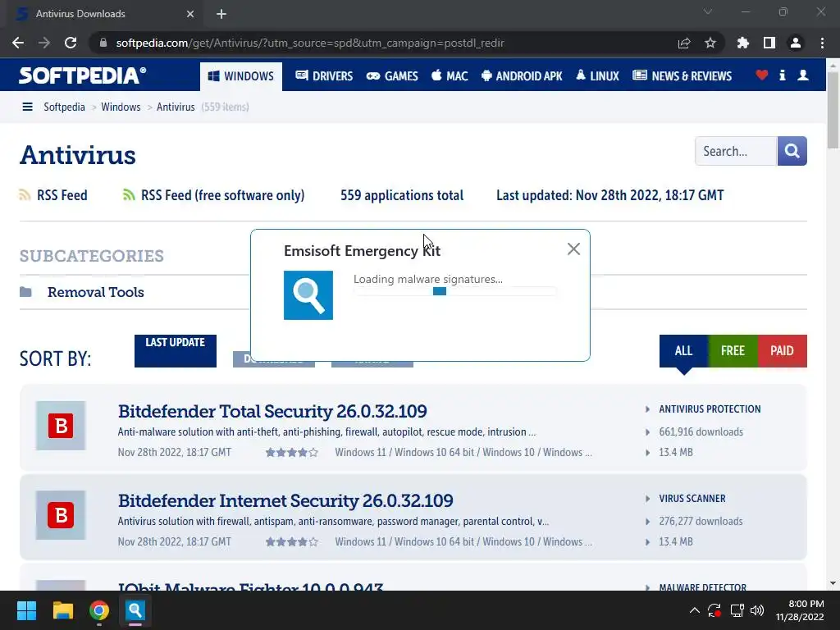The height and width of the screenshot is (630, 840).
Task: Open the Linux section
Action: tap(597, 76)
